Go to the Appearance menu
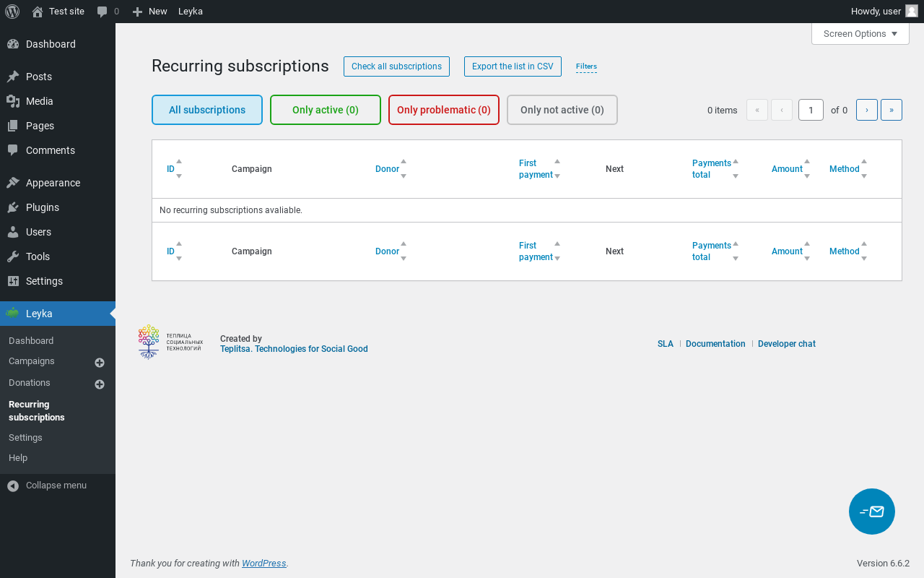The height and width of the screenshot is (578, 924). pos(53,183)
